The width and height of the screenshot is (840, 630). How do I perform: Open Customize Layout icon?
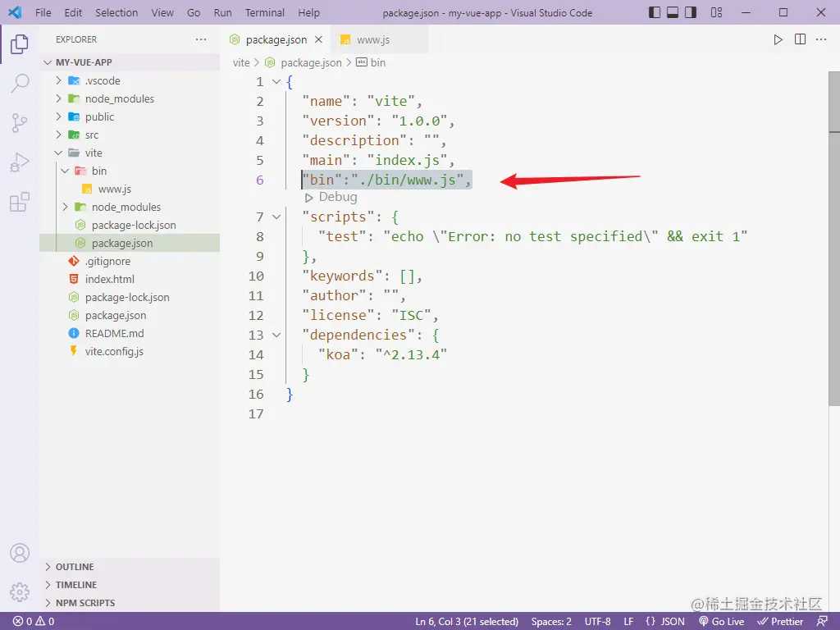(x=716, y=12)
